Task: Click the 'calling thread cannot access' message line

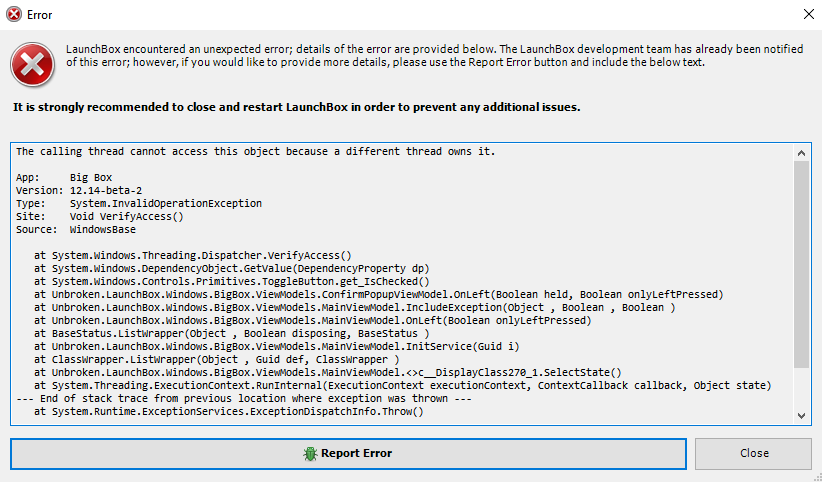Action: tap(255, 152)
